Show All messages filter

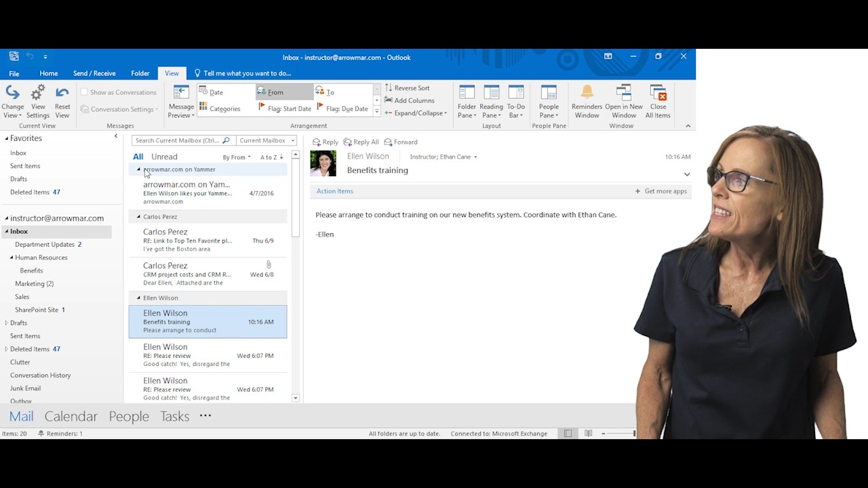click(x=138, y=157)
